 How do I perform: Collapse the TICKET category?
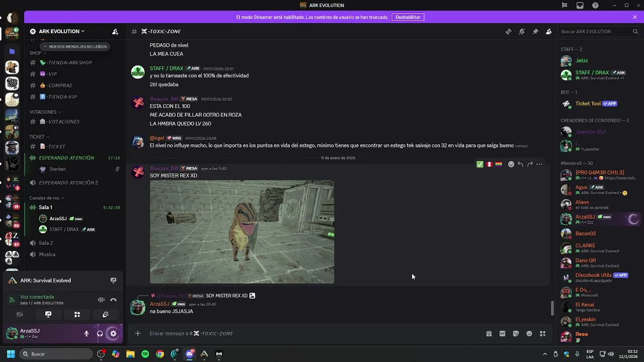point(39,137)
